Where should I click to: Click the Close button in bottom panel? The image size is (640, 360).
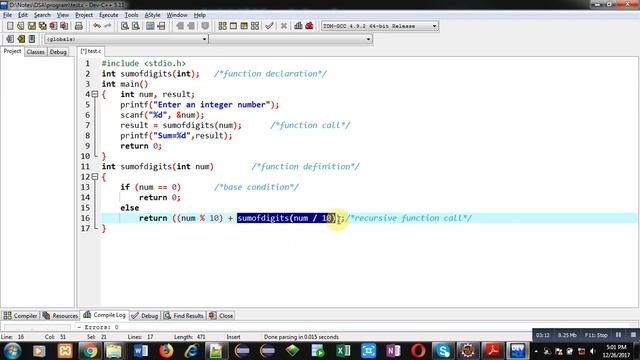click(221, 316)
